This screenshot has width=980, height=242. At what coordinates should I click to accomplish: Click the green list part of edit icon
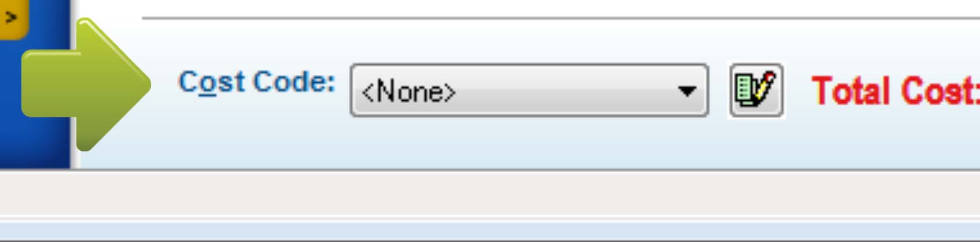click(744, 90)
